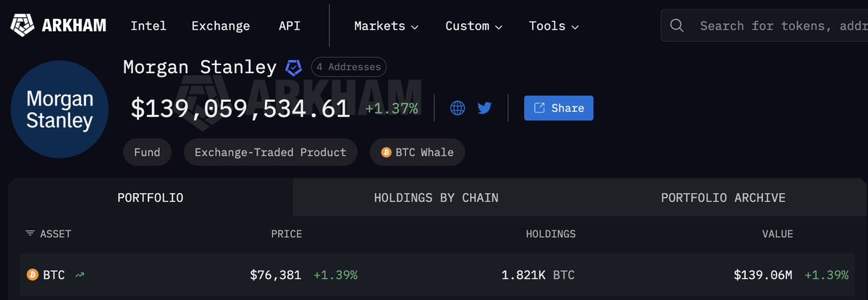
Task: Click the 4 Addresses badge
Action: click(349, 67)
